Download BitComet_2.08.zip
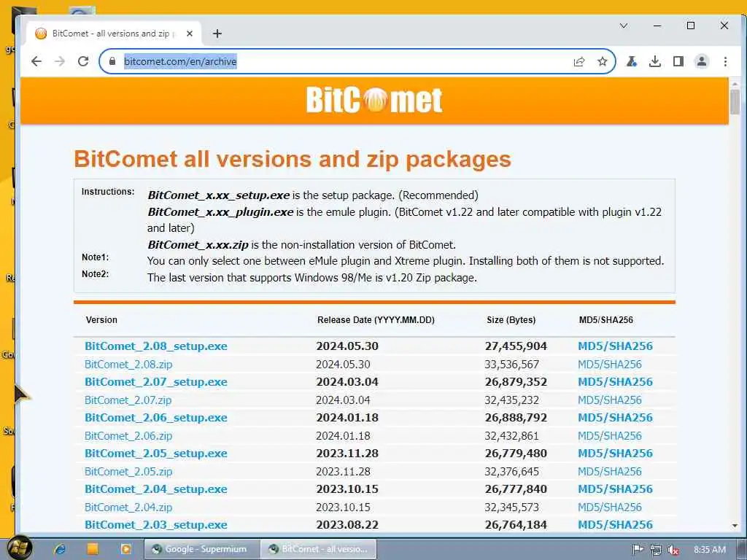 point(128,365)
